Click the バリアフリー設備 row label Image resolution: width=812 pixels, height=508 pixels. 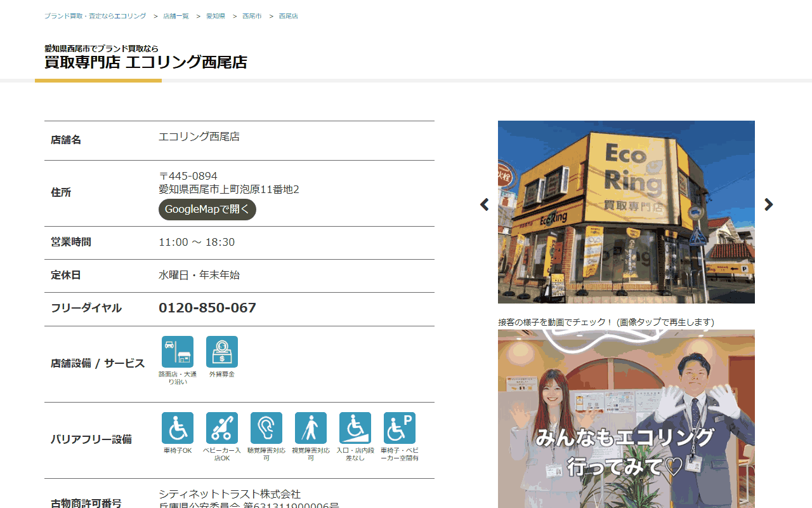pos(91,439)
